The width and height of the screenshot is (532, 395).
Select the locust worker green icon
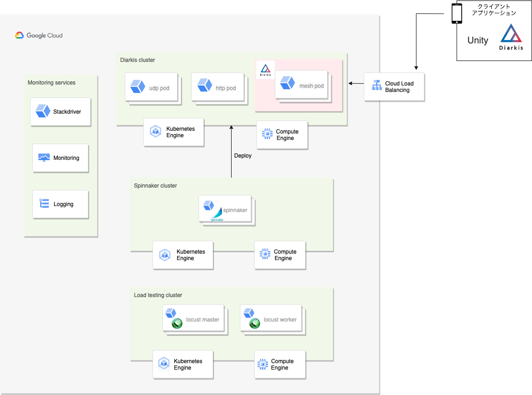pyautogui.click(x=255, y=323)
